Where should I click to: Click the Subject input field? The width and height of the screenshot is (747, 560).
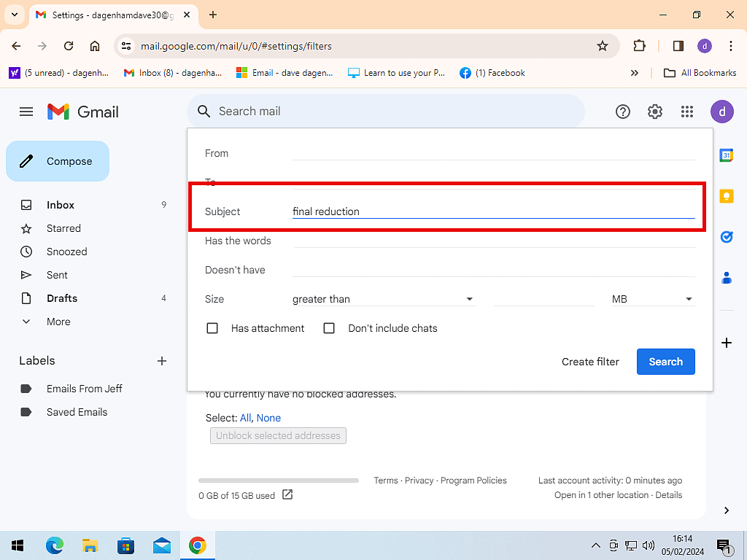click(x=493, y=211)
